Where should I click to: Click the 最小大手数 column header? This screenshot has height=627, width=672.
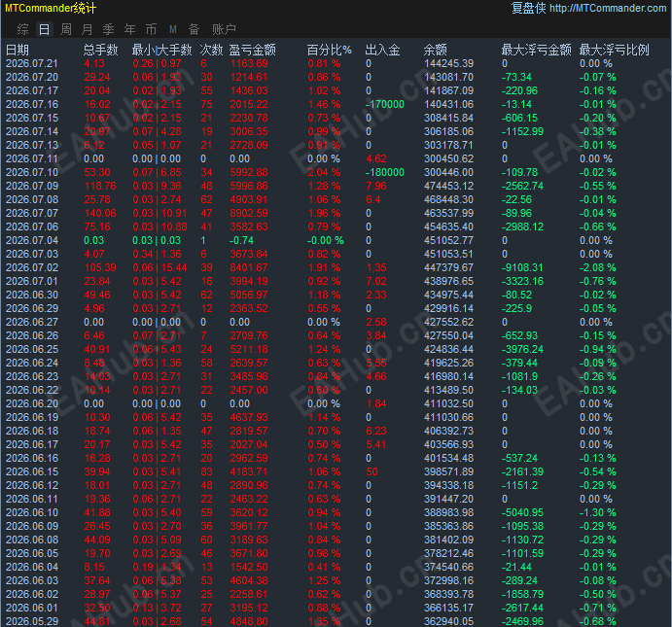(x=162, y=51)
